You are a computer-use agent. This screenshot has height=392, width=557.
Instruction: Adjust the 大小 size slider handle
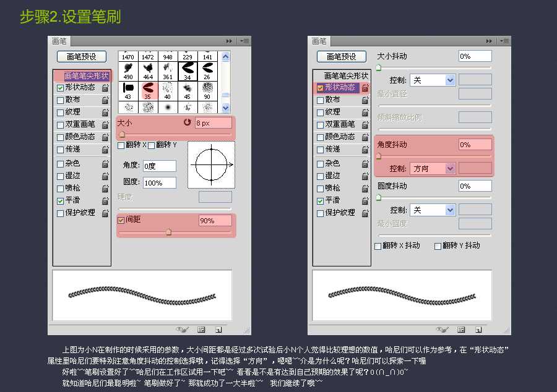[122, 134]
